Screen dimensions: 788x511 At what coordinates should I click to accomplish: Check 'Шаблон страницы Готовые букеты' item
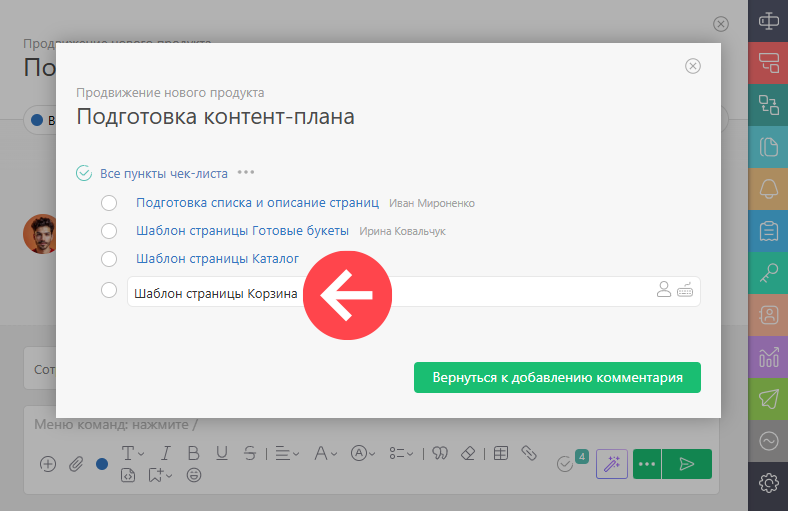pyautogui.click(x=109, y=231)
